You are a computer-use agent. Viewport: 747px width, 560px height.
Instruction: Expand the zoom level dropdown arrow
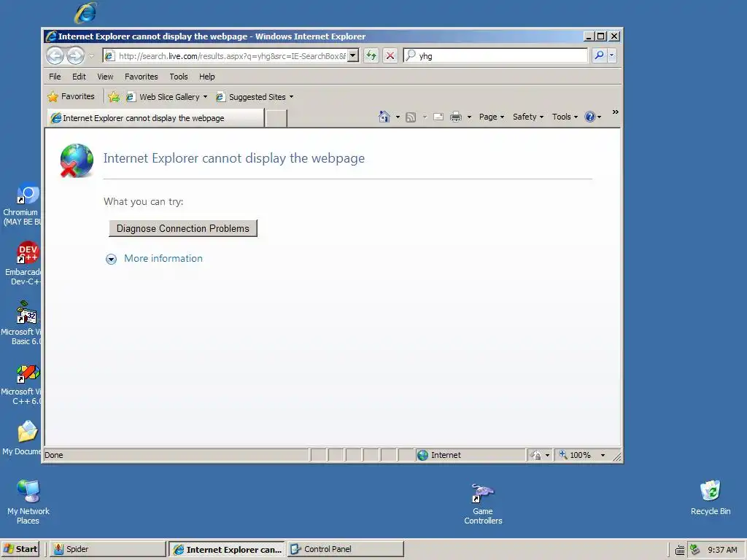click(x=603, y=455)
